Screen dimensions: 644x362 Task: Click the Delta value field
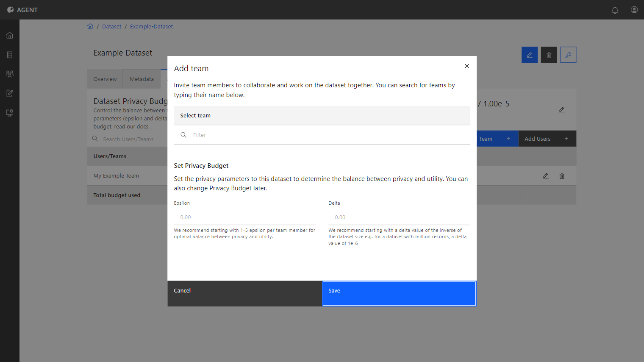pos(399,217)
